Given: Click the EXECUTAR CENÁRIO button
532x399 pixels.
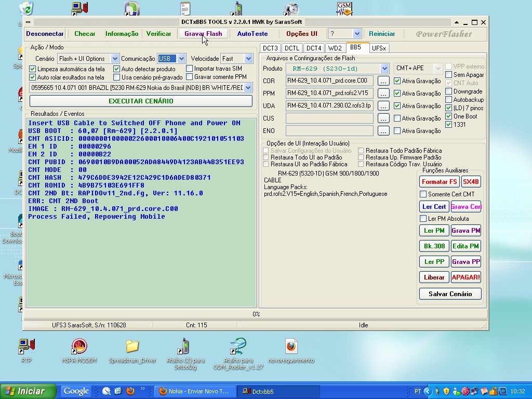Looking at the screenshot, I should 141,101.
